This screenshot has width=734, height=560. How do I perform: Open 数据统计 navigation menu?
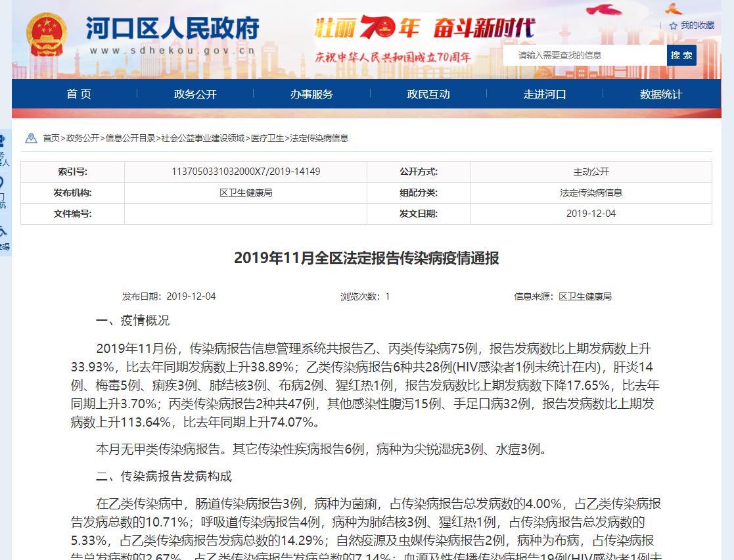point(661,94)
